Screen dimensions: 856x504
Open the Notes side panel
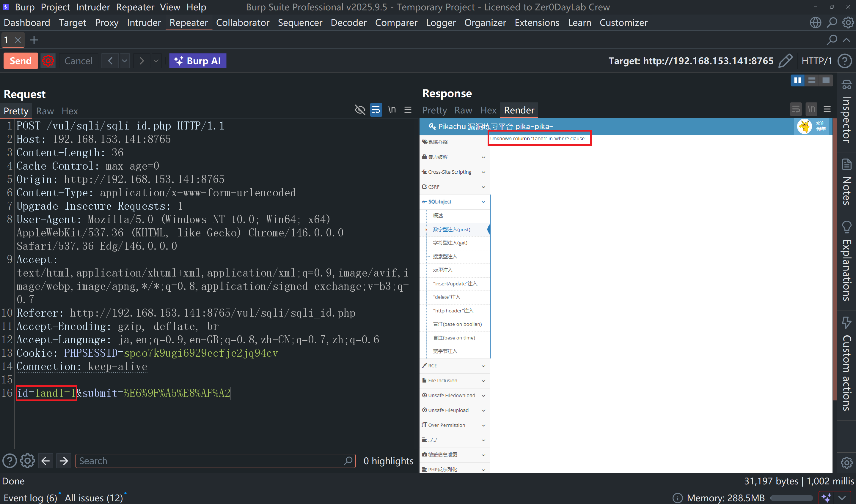(846, 182)
